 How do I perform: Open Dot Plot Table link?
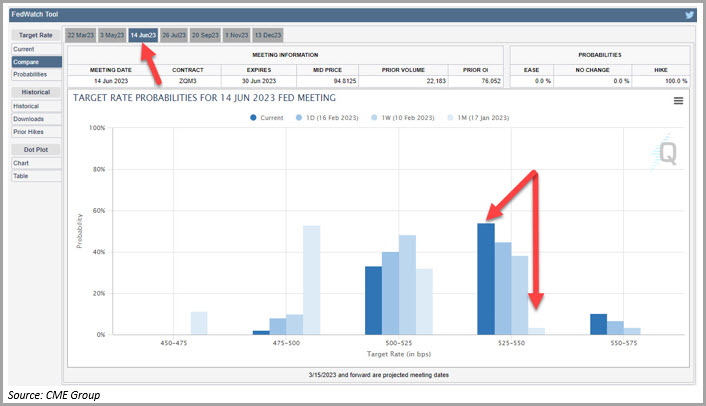pos(36,176)
